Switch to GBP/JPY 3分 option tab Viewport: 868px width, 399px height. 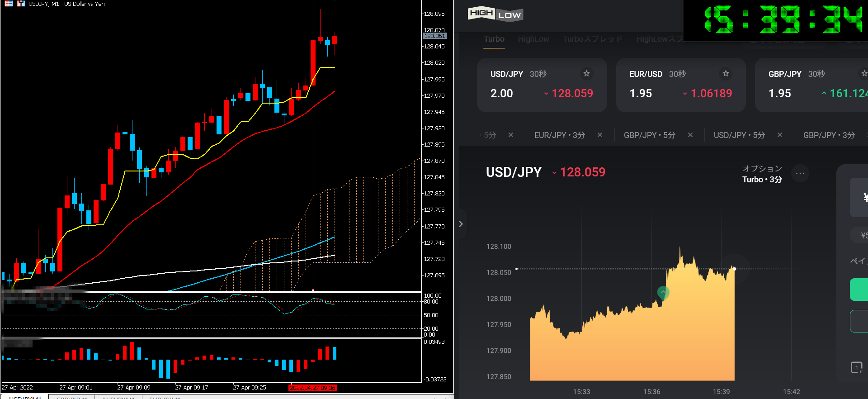[x=829, y=135]
